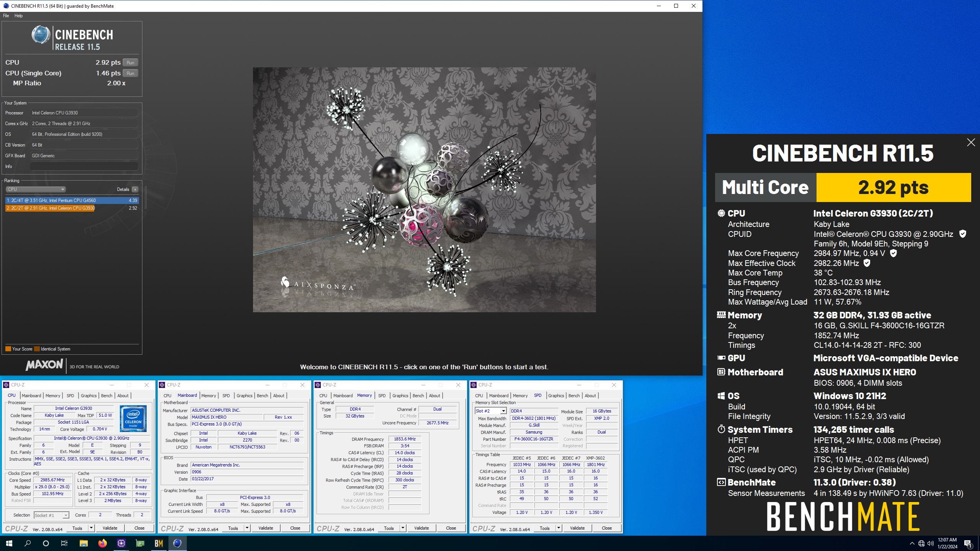Open Tools dropdown arrow in third CPU-Z
This screenshot has height=551, width=980.
(403, 528)
